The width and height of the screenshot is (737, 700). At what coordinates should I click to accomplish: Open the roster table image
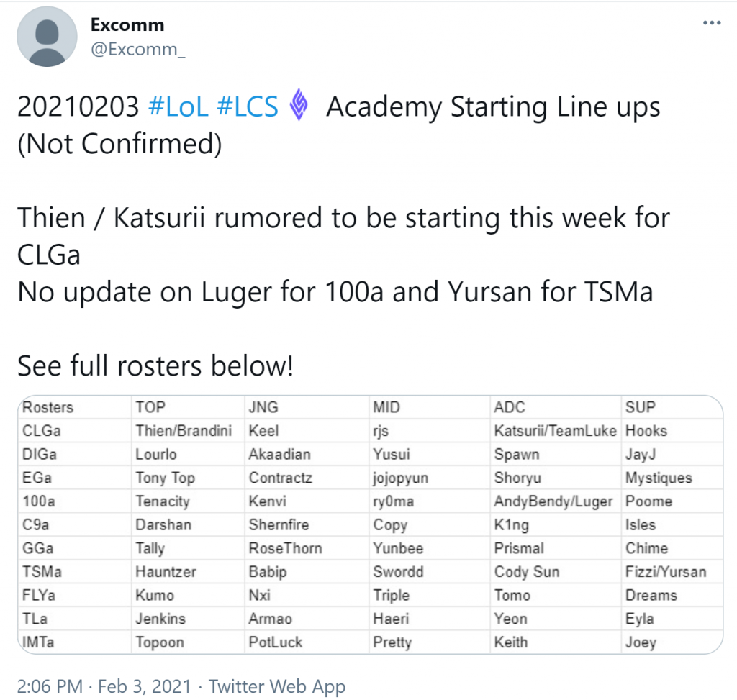click(370, 524)
